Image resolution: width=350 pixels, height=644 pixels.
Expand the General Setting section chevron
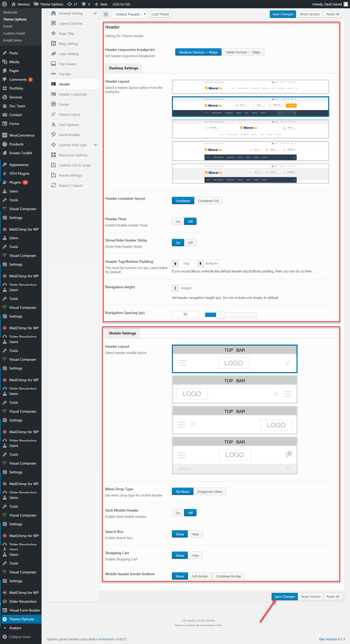click(95, 13)
